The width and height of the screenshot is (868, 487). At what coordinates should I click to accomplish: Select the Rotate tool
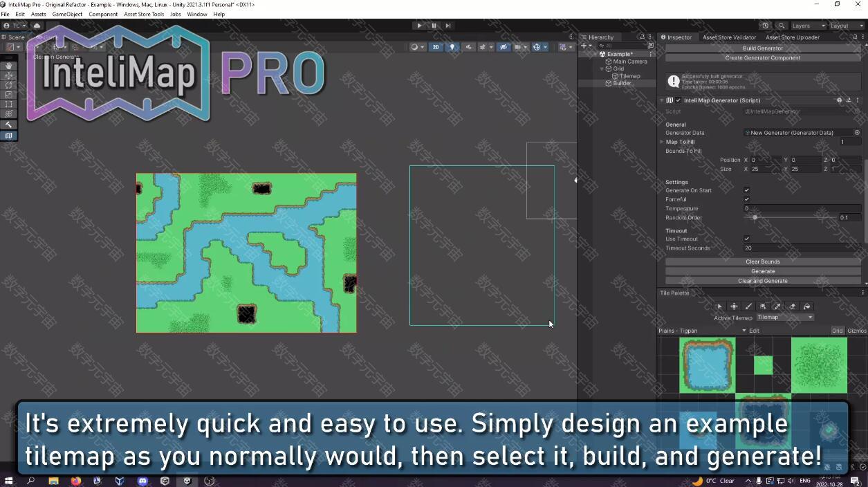click(x=8, y=86)
